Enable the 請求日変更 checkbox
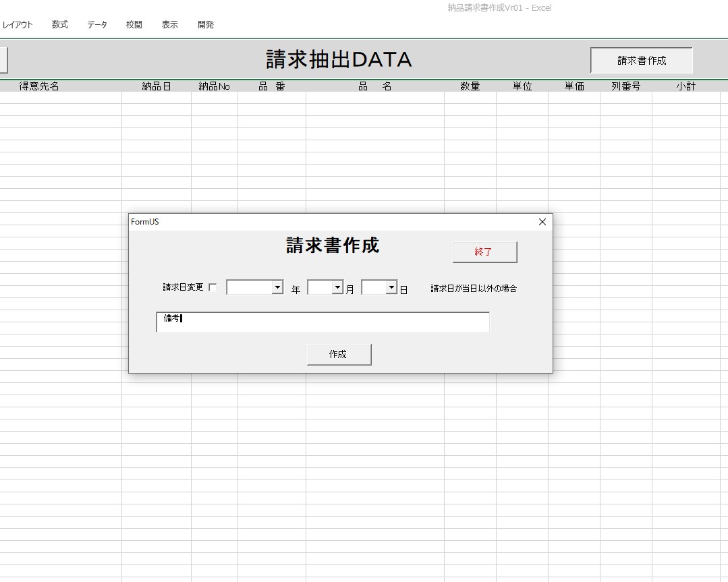 pos(213,288)
